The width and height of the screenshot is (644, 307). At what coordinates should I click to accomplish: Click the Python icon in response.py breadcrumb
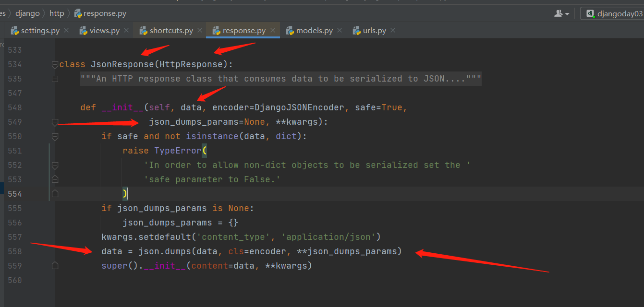(78, 13)
